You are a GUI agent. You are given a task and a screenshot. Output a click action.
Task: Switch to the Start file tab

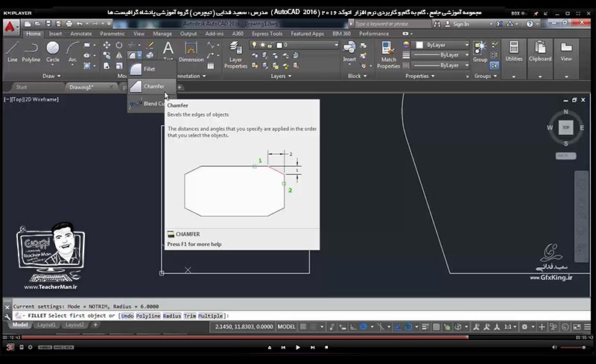tap(22, 87)
